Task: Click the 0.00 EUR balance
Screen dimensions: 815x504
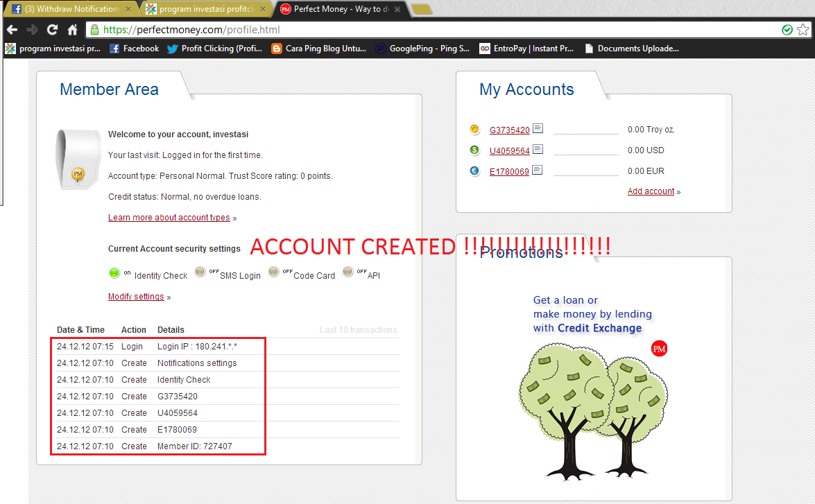Action: pos(646,171)
